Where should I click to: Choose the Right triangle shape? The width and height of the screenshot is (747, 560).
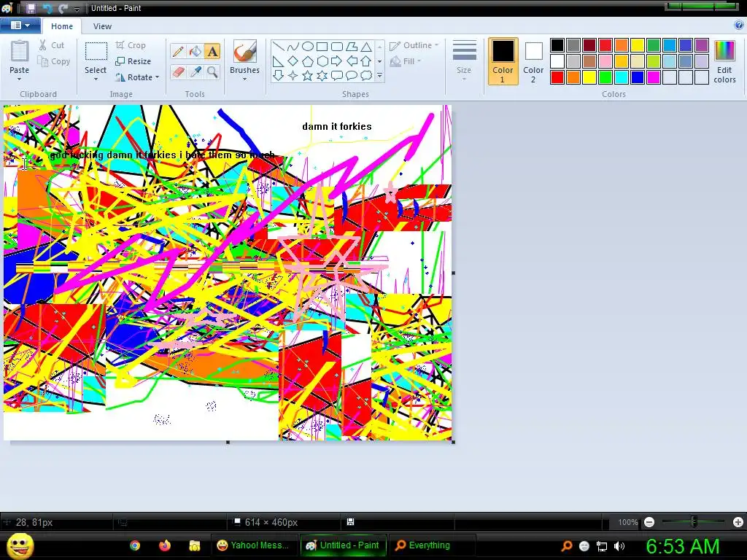point(279,61)
